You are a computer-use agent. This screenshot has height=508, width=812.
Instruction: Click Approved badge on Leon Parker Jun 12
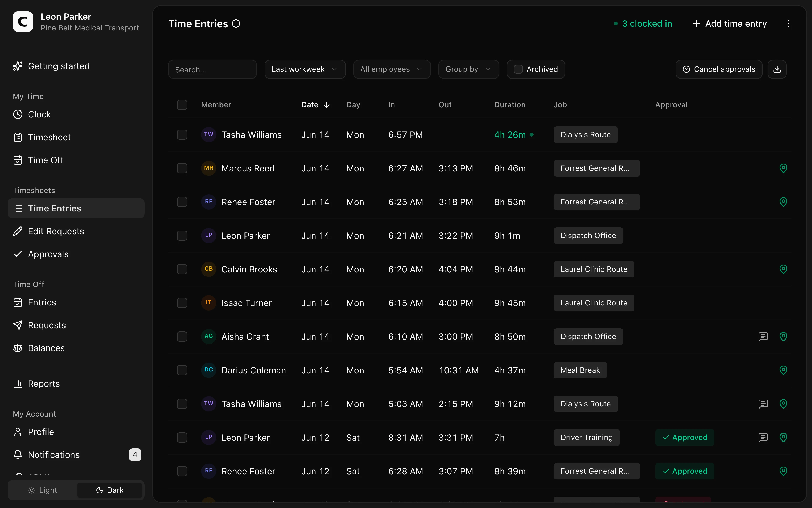(684, 438)
